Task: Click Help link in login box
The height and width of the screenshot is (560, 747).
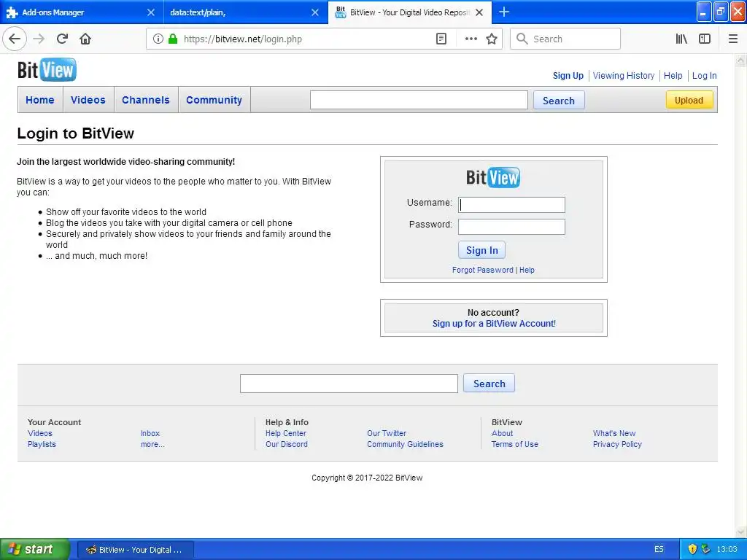Action: click(x=527, y=270)
